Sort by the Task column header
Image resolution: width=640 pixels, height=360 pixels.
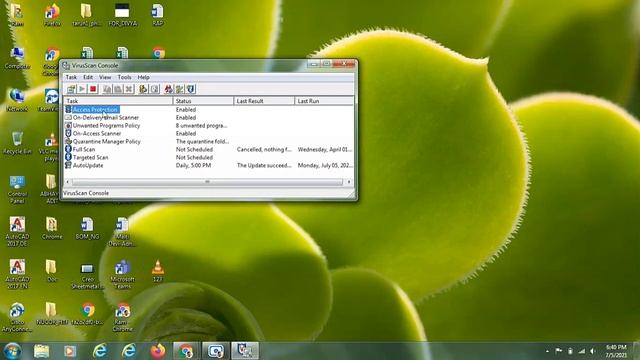click(118, 101)
